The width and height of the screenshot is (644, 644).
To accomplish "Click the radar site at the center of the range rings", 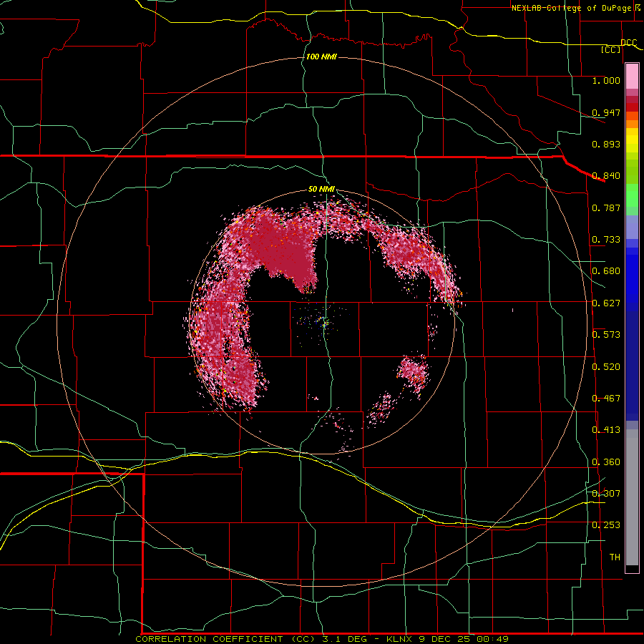I will [324, 323].
